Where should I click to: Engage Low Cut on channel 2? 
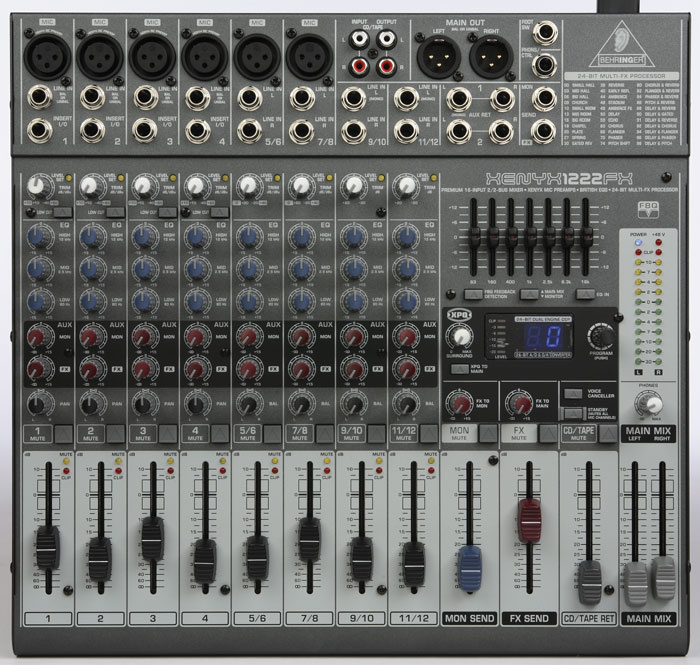click(115, 212)
